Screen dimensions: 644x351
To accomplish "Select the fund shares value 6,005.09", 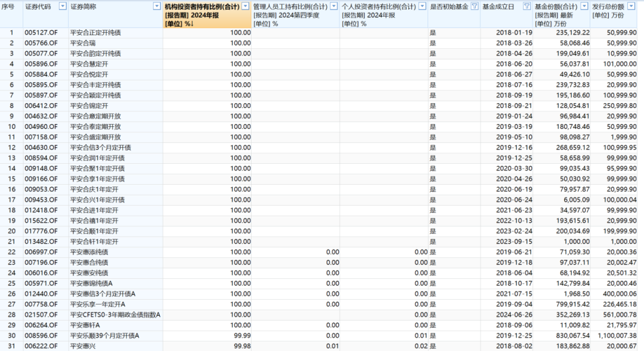I will coord(577,200).
